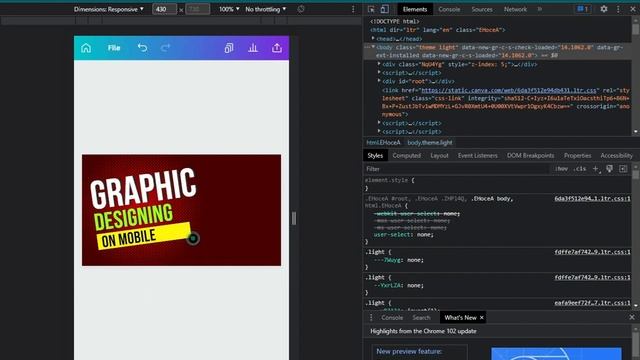
Task: Switch to the Sources tab
Action: point(482,9)
